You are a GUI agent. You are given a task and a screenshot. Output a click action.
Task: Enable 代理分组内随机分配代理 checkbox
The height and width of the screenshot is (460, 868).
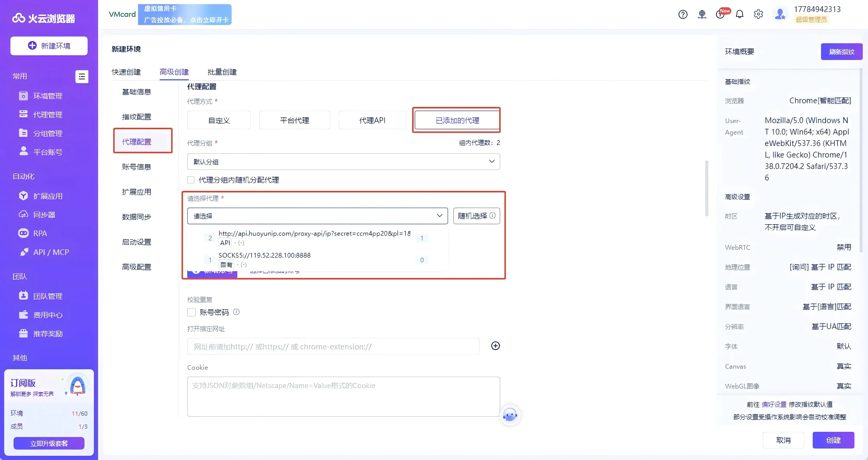click(x=191, y=180)
